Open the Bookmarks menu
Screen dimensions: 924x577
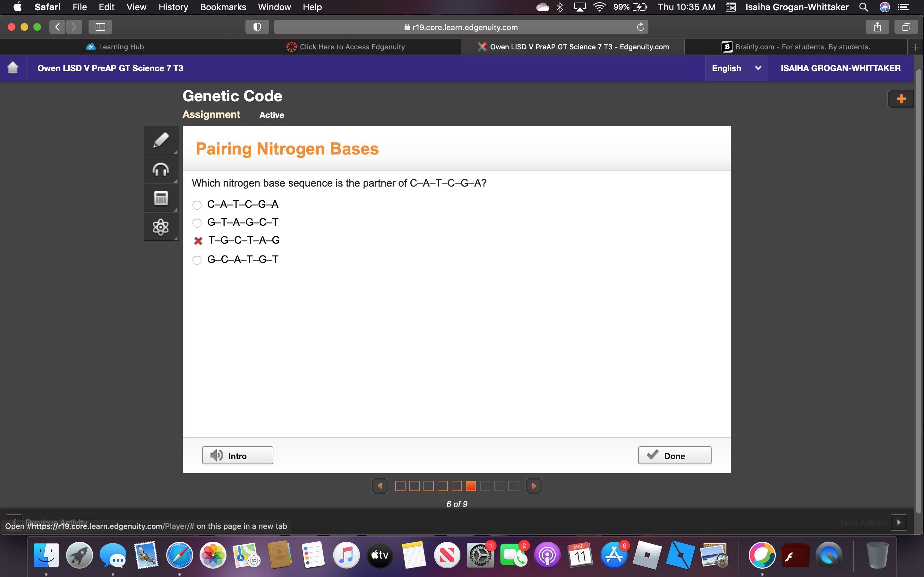pyautogui.click(x=223, y=7)
